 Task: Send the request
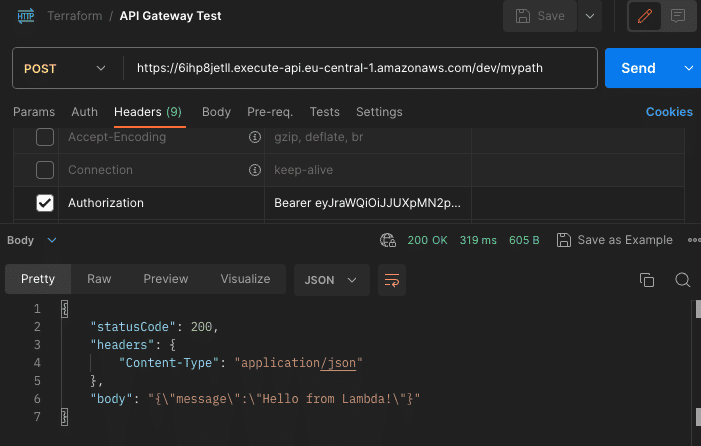point(638,68)
